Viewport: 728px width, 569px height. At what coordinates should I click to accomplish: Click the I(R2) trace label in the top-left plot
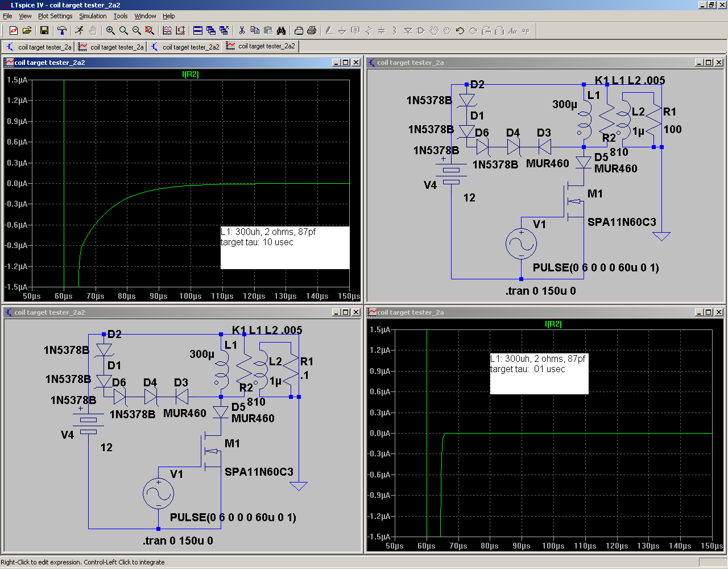[190, 74]
